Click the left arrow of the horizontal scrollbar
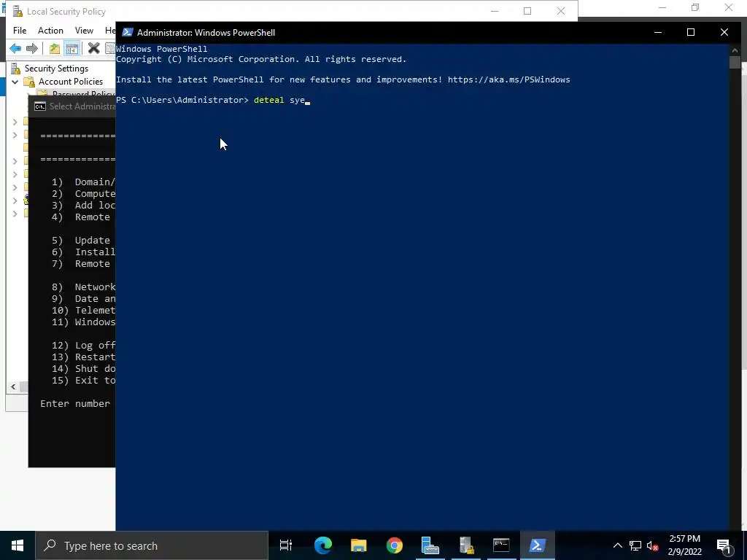 pos(13,386)
